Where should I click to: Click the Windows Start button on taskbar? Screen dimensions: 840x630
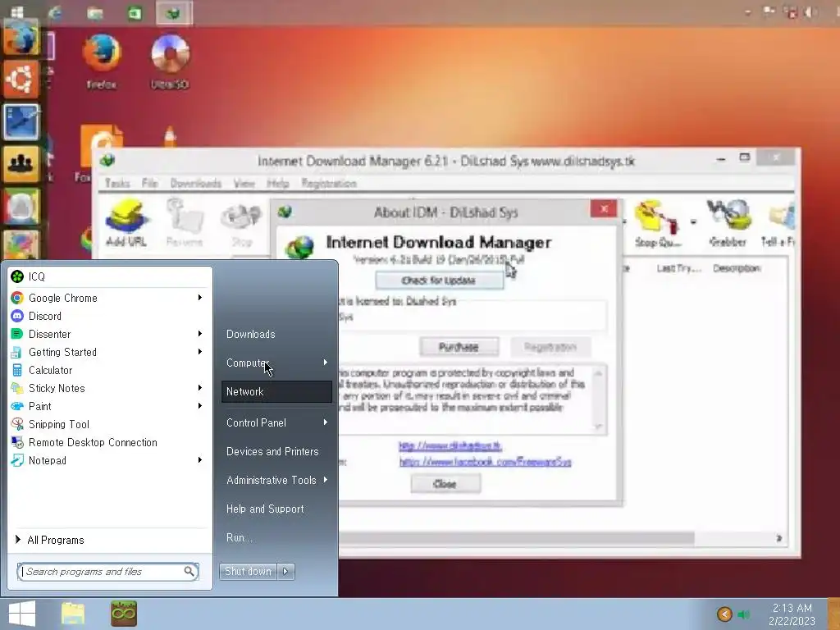(21, 614)
